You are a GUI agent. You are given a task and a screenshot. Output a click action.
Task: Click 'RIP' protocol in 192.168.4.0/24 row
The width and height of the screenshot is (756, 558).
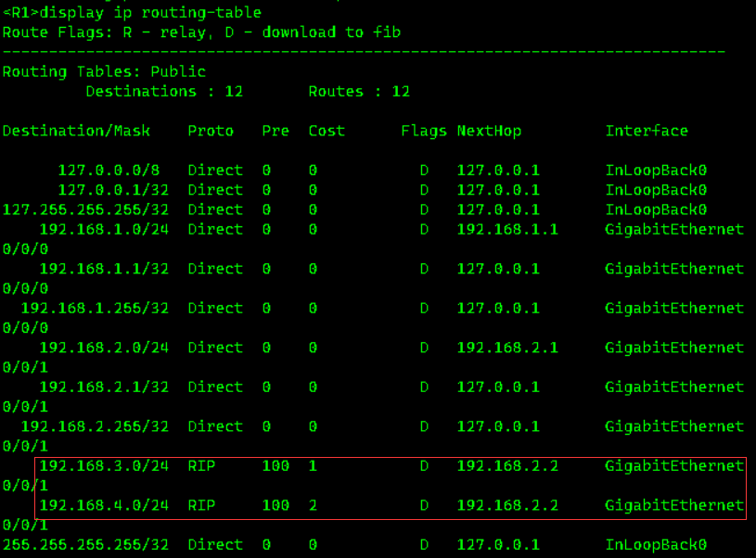point(201,505)
